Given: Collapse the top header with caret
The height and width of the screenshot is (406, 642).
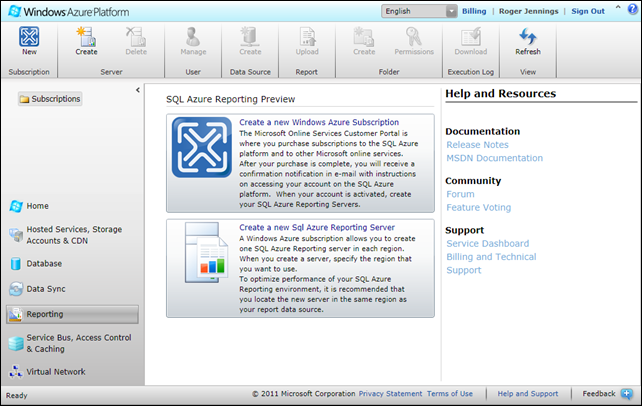Looking at the screenshot, I should 618,8.
